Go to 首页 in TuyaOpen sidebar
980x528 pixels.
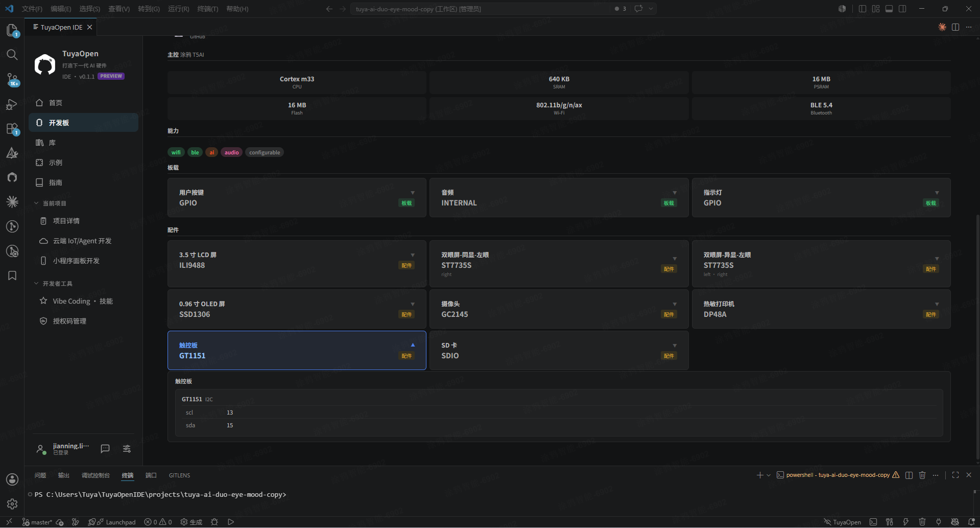point(84,103)
